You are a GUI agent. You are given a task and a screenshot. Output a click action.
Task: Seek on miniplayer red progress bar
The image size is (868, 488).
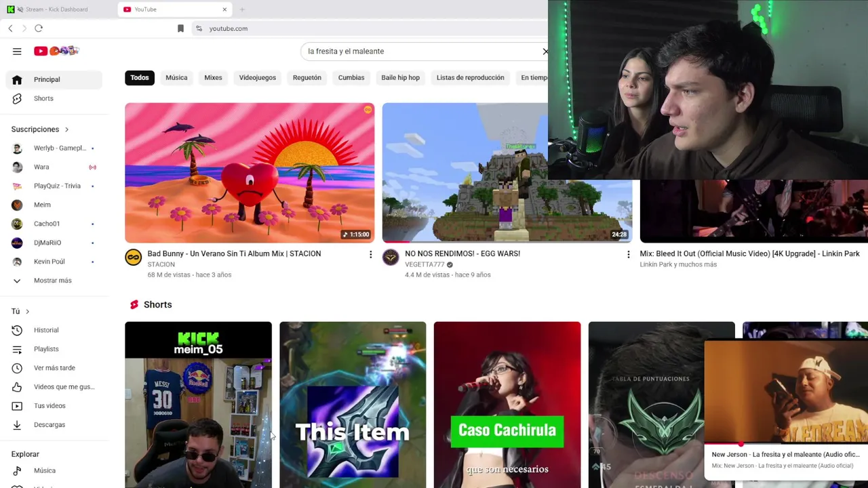click(786, 444)
